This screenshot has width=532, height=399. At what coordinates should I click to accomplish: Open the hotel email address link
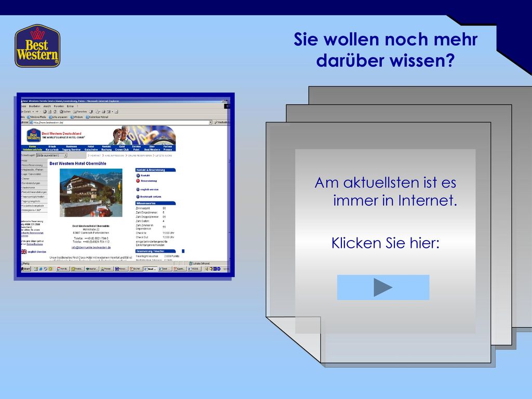pos(91,248)
